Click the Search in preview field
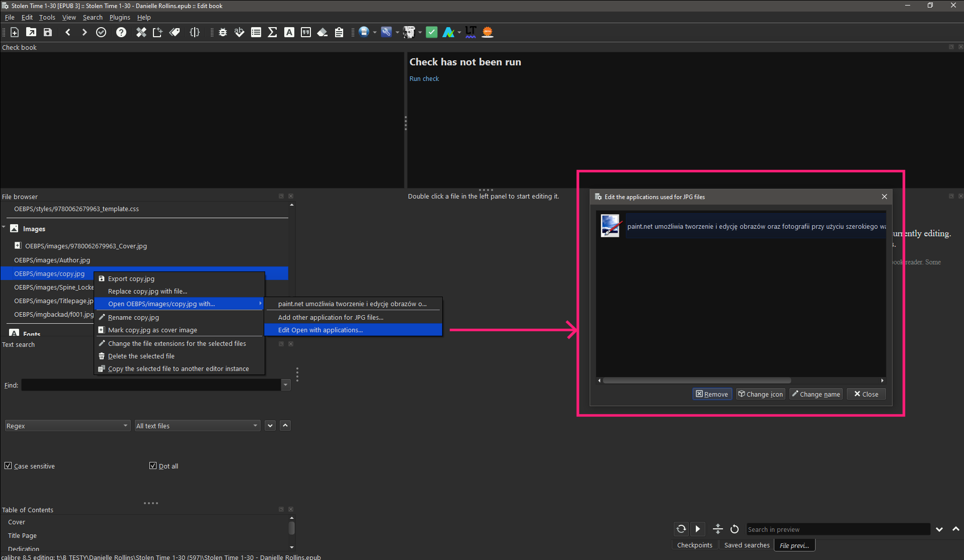This screenshot has height=560, width=964. click(x=837, y=529)
